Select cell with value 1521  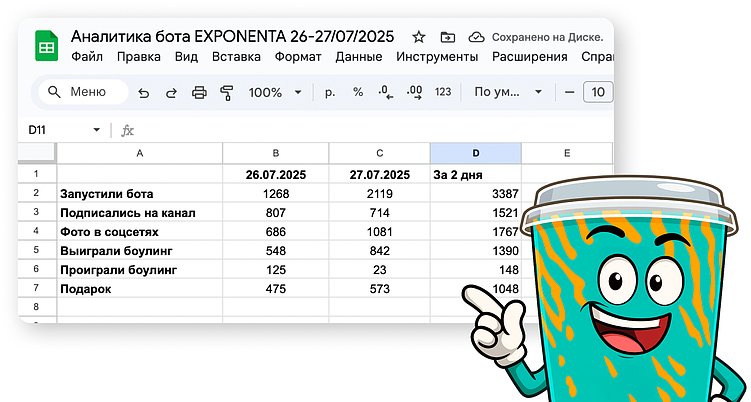[476, 213]
